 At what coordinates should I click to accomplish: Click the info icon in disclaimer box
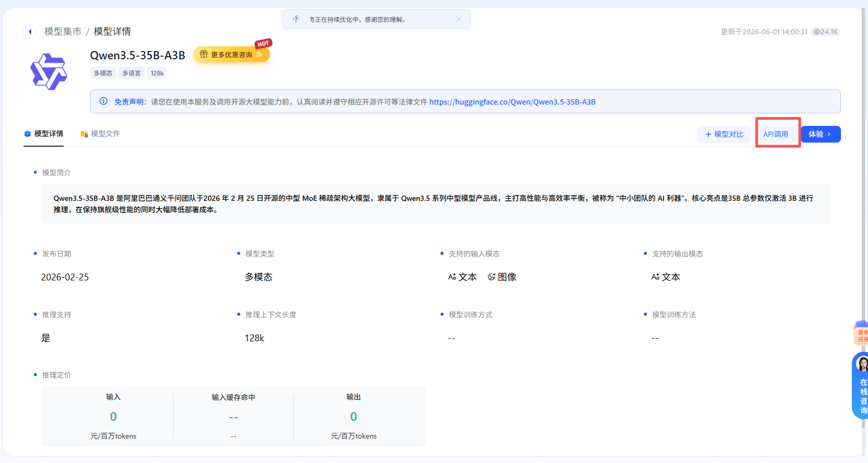(x=103, y=101)
